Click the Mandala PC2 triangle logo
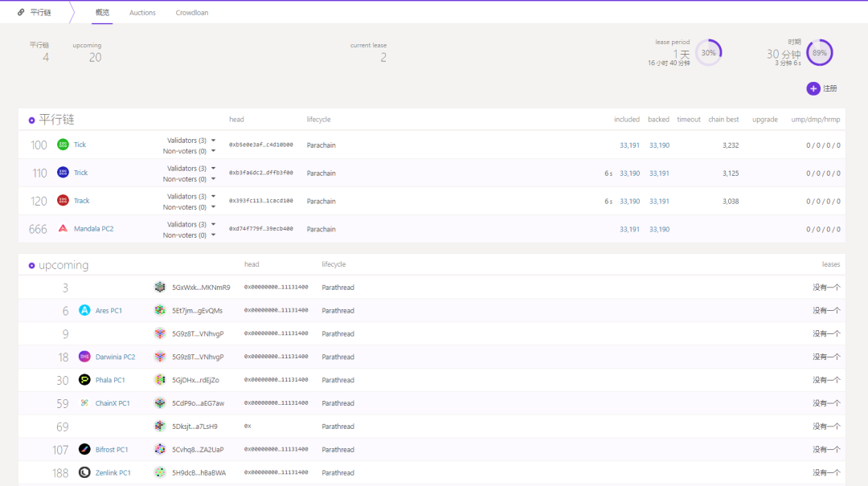868x486 pixels. (x=63, y=228)
